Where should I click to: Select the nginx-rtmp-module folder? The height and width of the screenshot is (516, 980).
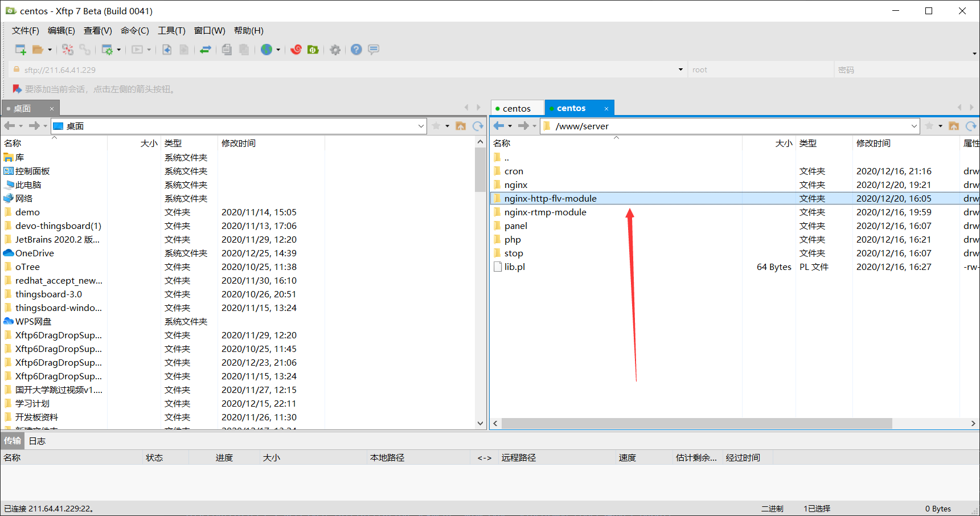tap(545, 212)
